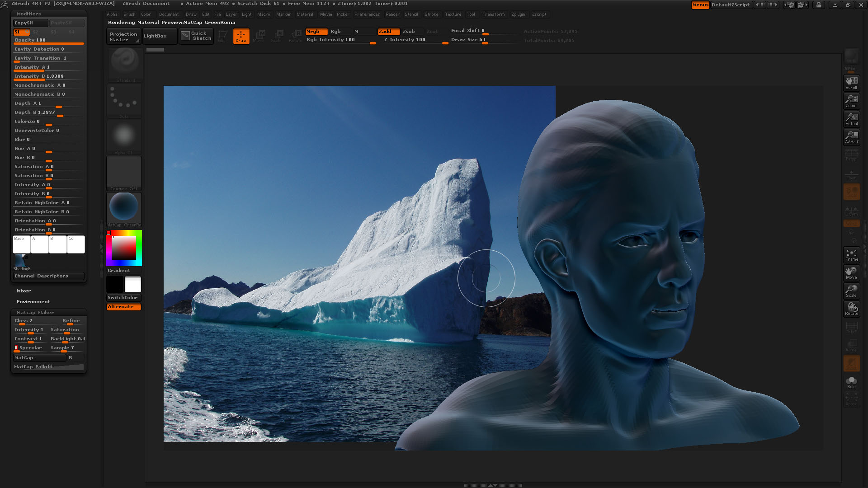Click the Move icon in the right shelf
Image resolution: width=868 pixels, height=488 pixels.
[851, 273]
